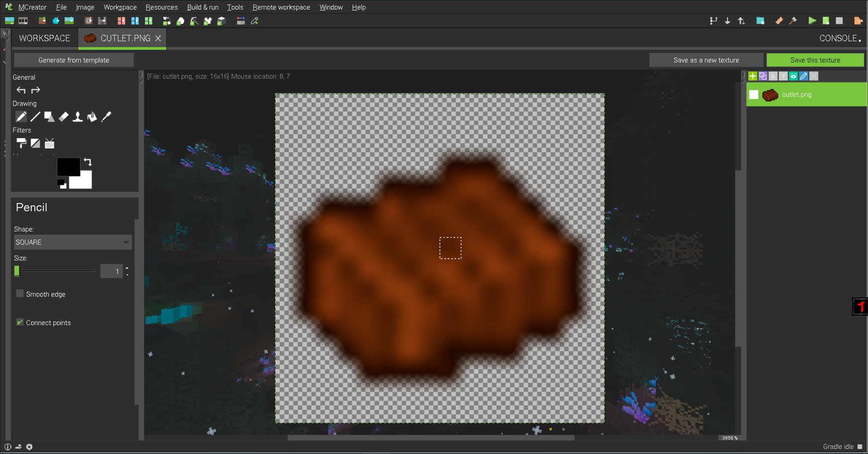Choose the Stamp tool

[77, 116]
